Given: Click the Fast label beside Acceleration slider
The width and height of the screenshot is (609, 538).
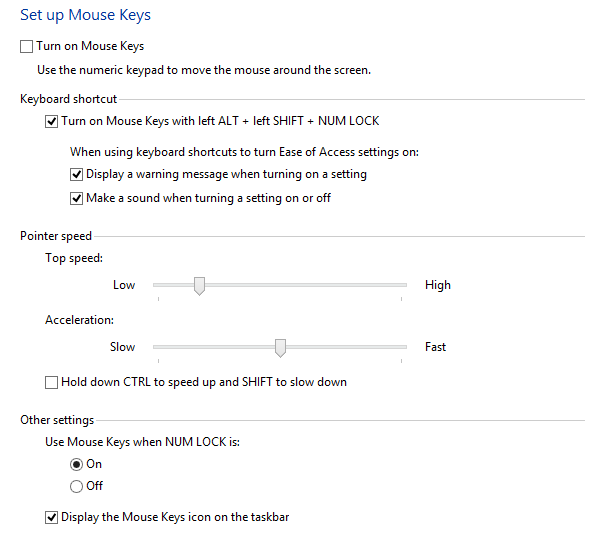Looking at the screenshot, I should coord(435,347).
